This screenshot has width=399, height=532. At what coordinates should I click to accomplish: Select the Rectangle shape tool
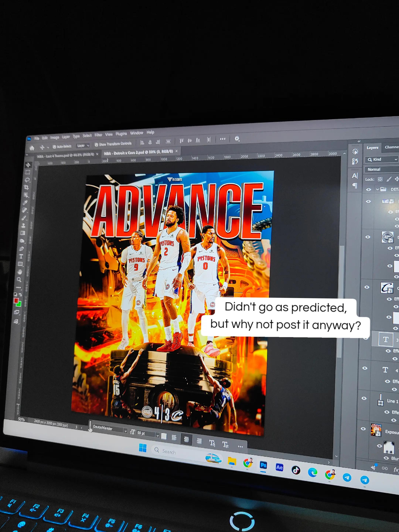[21, 264]
